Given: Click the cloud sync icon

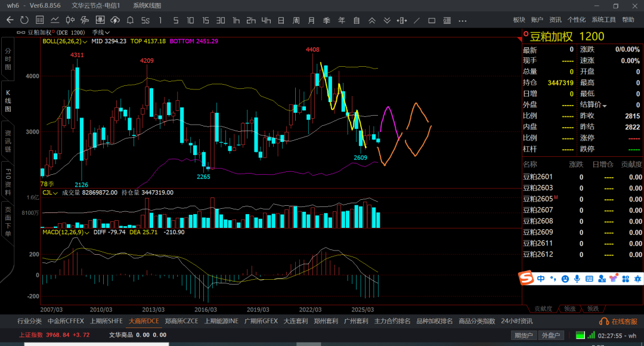Looking at the screenshot, I should pos(116,20).
